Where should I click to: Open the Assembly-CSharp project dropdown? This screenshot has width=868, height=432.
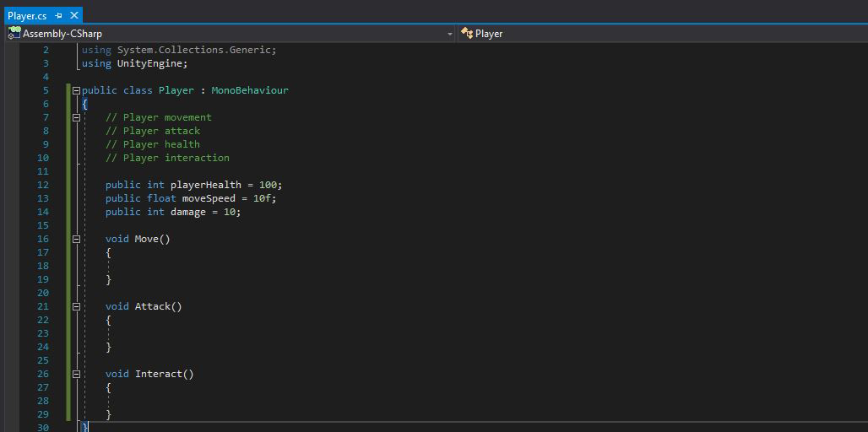450,34
